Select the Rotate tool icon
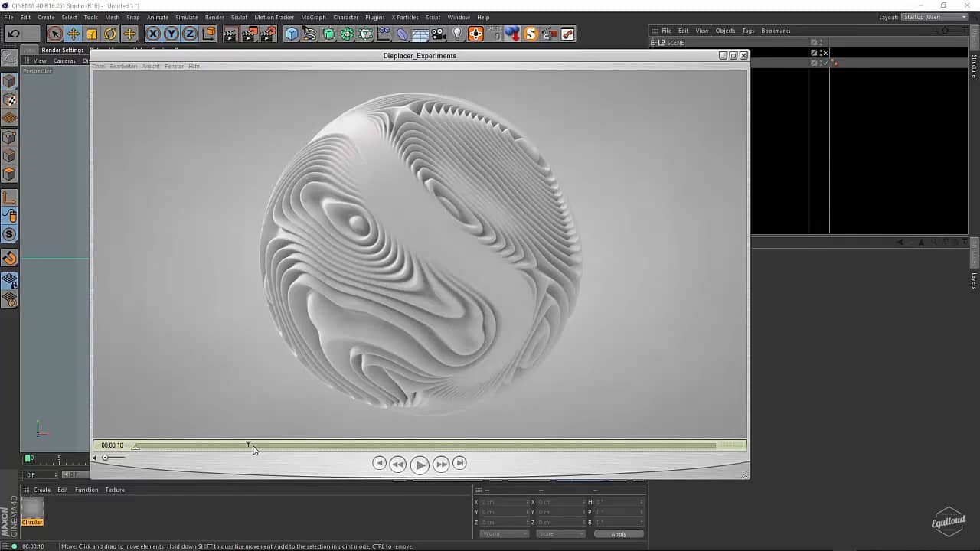This screenshot has width=980, height=551. [110, 34]
